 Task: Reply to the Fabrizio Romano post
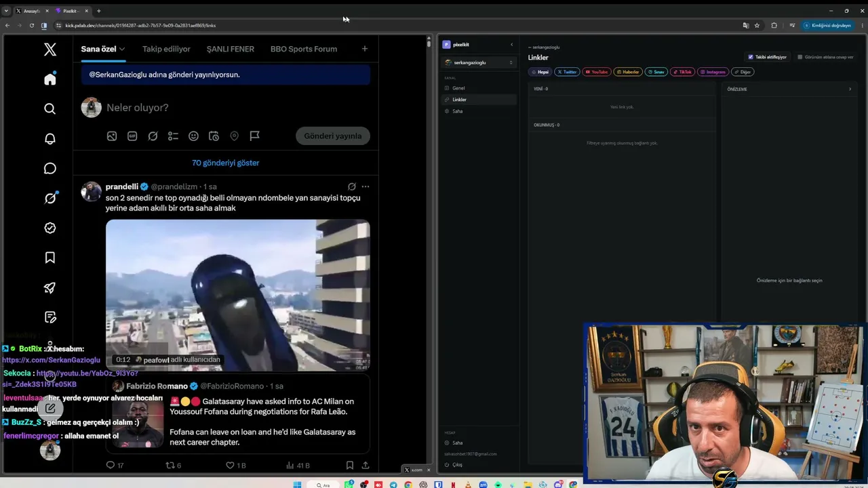click(x=111, y=465)
